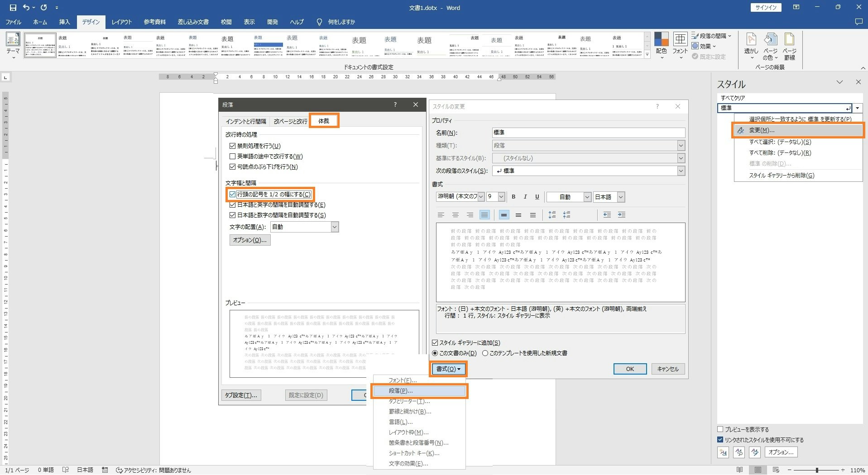Open the Style Inspector icon
This screenshot has width=868, height=475.
point(739,452)
